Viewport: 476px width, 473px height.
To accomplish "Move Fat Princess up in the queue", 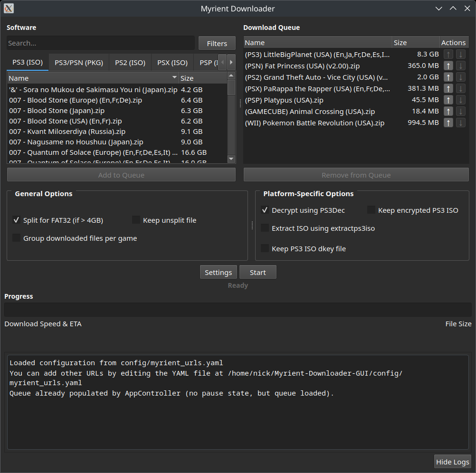I will coord(448,66).
